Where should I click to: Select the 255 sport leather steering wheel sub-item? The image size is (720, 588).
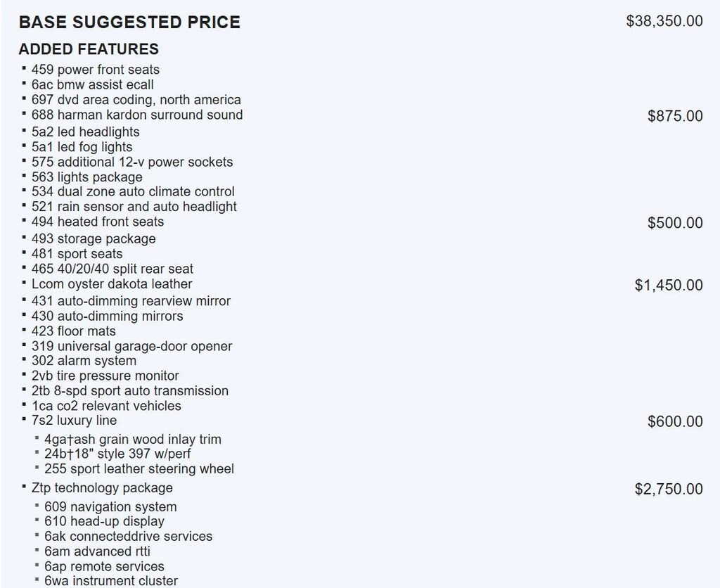[139, 468]
